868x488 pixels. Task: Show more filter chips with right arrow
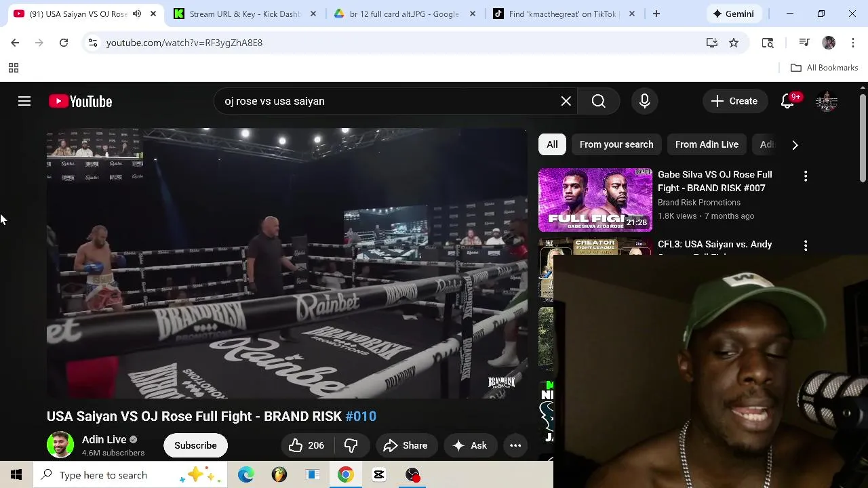tap(795, 144)
